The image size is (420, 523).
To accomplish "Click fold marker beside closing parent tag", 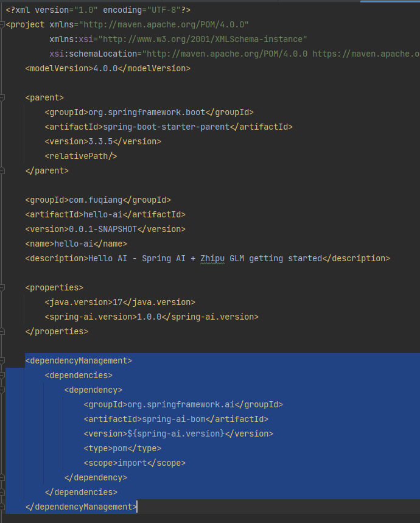I will [2, 170].
